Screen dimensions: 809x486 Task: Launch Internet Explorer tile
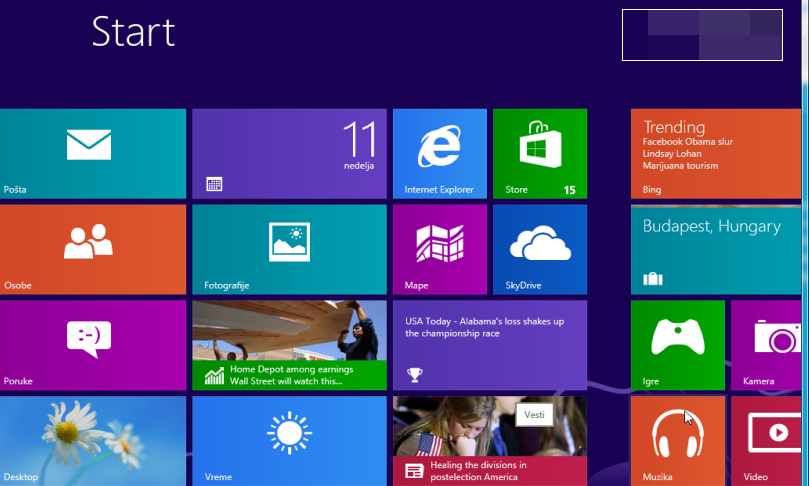click(440, 153)
